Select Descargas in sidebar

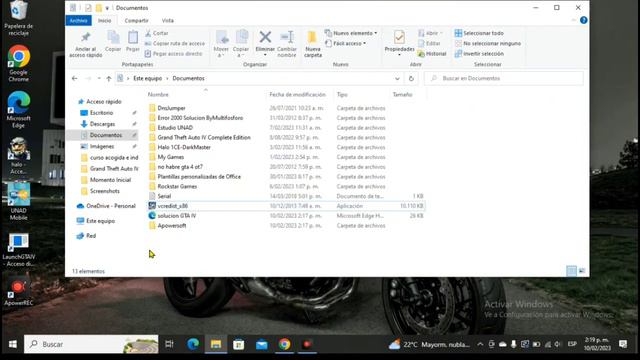(102, 124)
